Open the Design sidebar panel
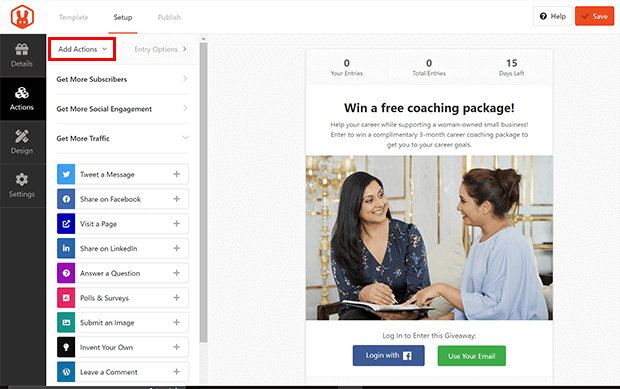620x389 pixels. [x=22, y=142]
